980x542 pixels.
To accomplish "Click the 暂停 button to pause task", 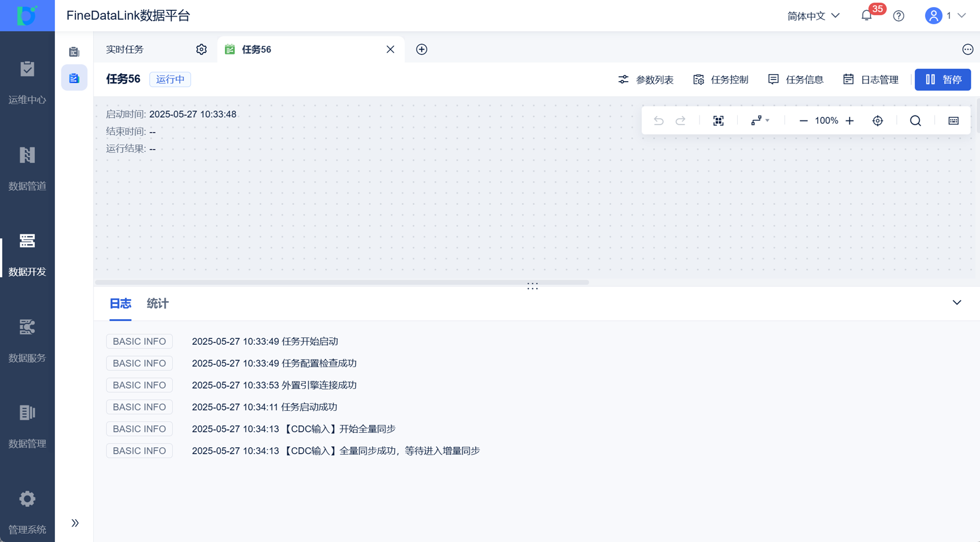I will [943, 80].
